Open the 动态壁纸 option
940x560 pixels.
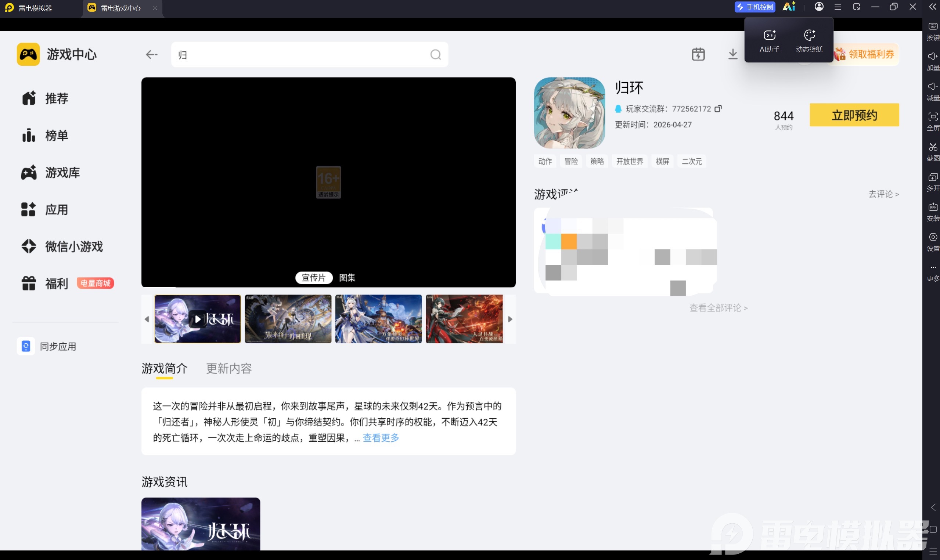coord(809,41)
